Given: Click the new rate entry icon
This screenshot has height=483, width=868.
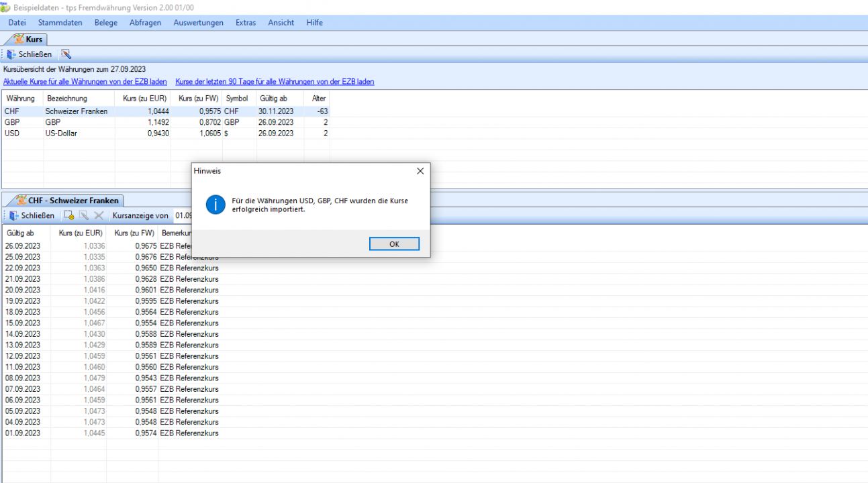Looking at the screenshot, I should pos(68,215).
